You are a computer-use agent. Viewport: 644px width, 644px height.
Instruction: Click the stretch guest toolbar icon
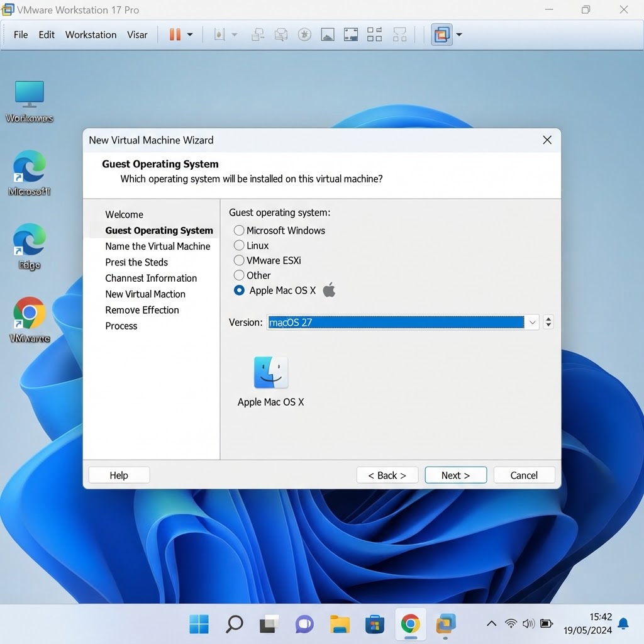[399, 35]
